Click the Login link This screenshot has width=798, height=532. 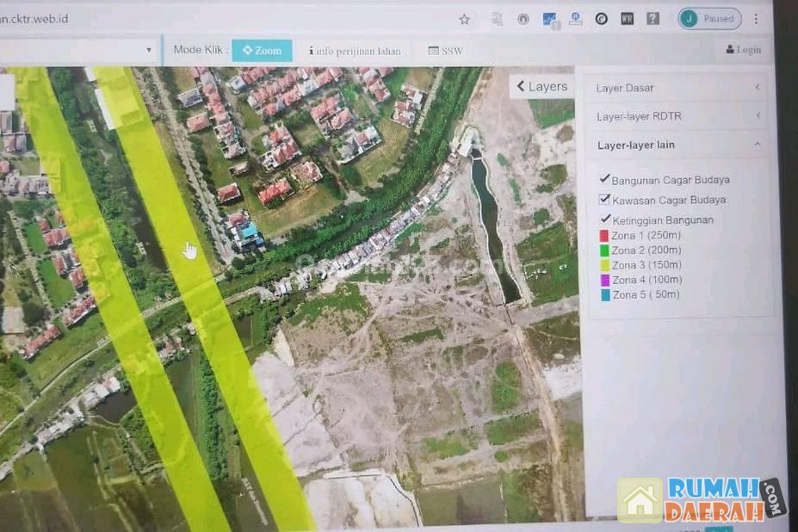[x=743, y=50]
